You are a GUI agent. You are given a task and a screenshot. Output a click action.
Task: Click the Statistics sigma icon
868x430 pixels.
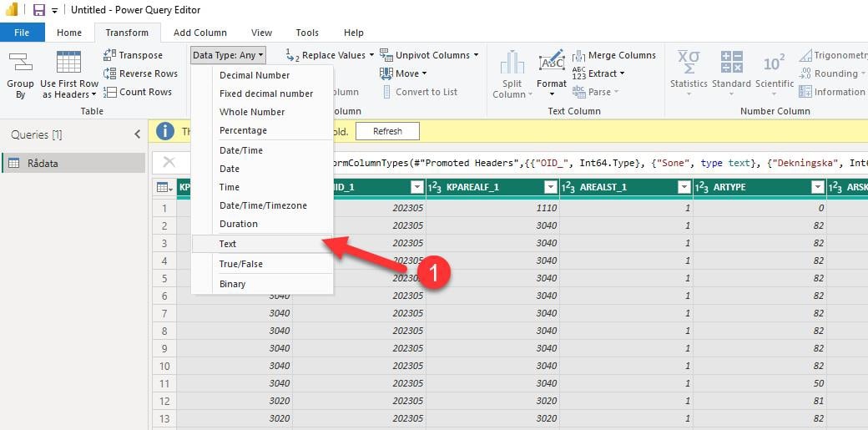click(x=689, y=63)
